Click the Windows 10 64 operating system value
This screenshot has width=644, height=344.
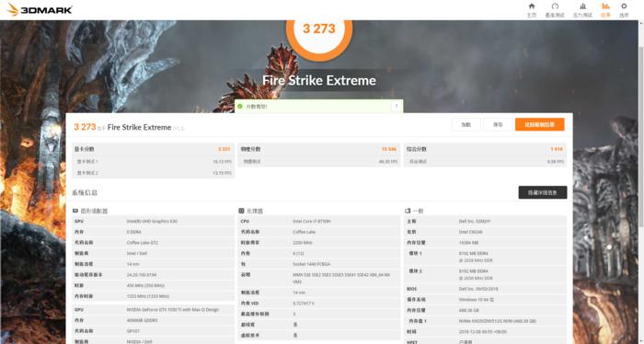pyautogui.click(x=476, y=300)
